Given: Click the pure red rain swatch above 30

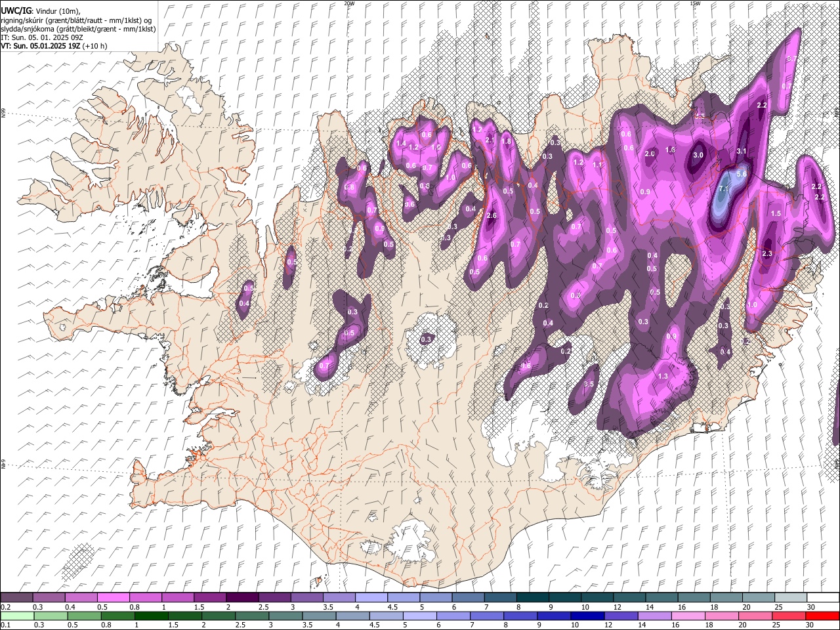Looking at the screenshot, I should (x=822, y=616).
